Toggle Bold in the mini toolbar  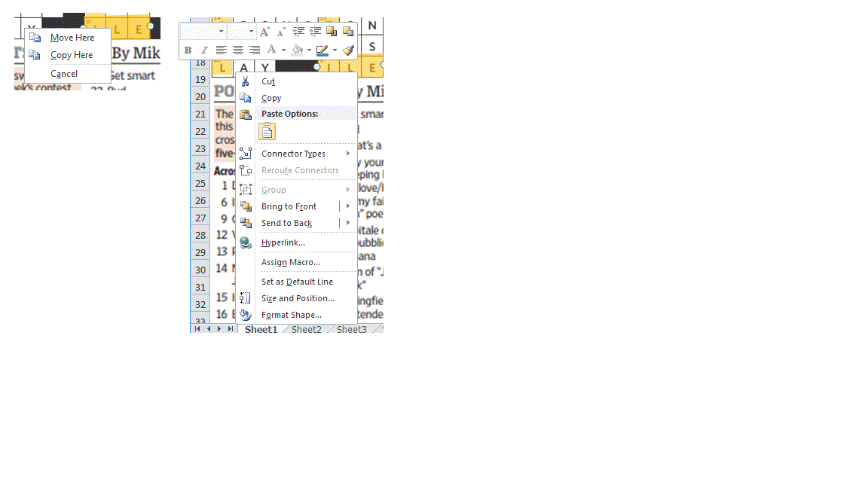[x=188, y=50]
